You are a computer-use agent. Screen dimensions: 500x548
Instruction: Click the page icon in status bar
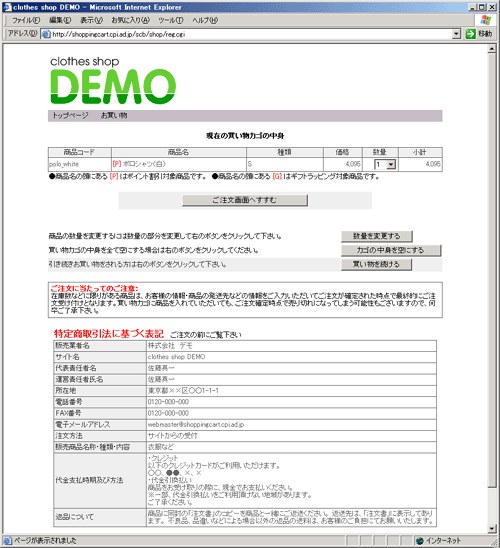7,540
